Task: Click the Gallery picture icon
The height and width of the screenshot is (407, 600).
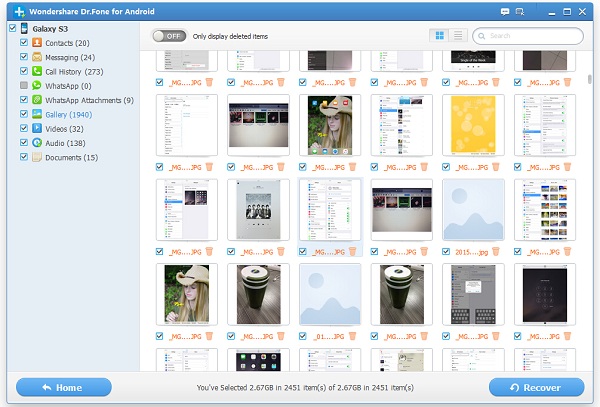Action: coord(37,114)
